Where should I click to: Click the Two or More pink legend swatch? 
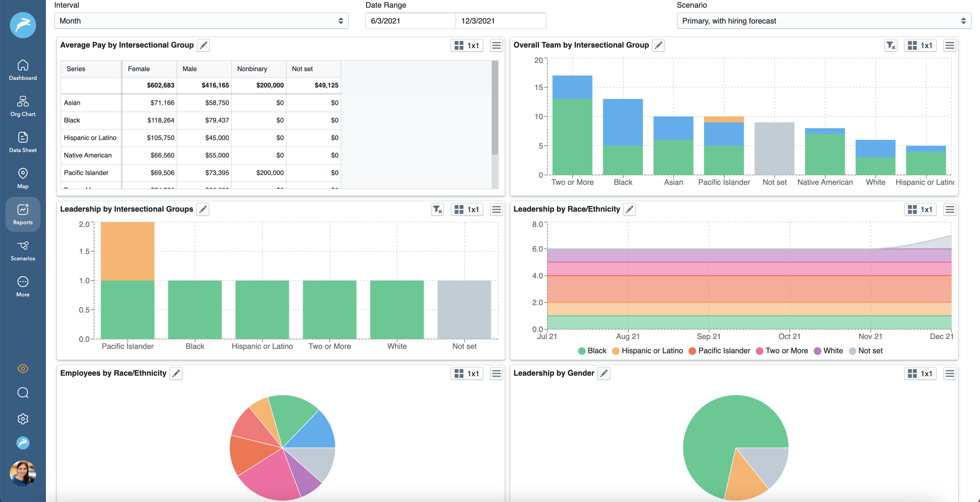[760, 351]
